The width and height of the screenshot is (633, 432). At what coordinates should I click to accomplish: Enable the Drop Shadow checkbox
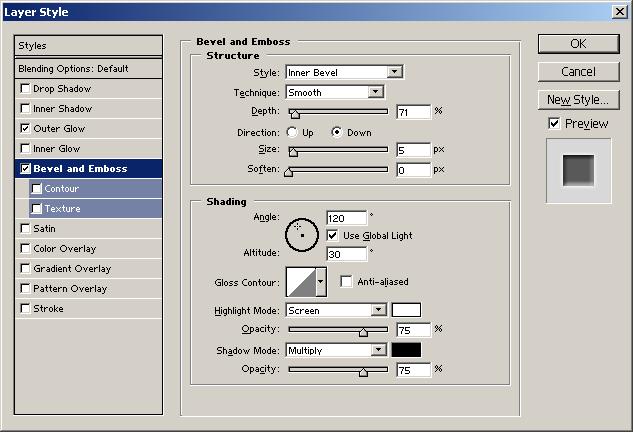tap(25, 88)
